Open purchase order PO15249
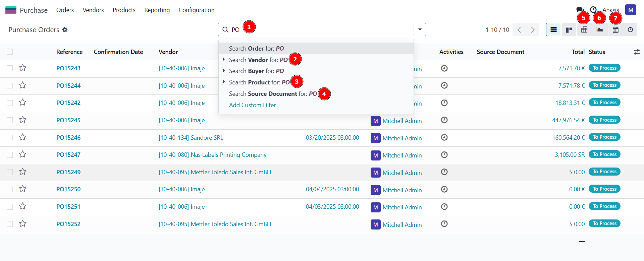 click(x=68, y=172)
